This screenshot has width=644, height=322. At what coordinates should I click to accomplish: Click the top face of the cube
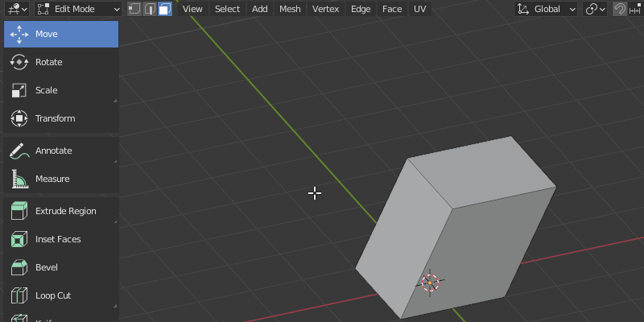482,171
